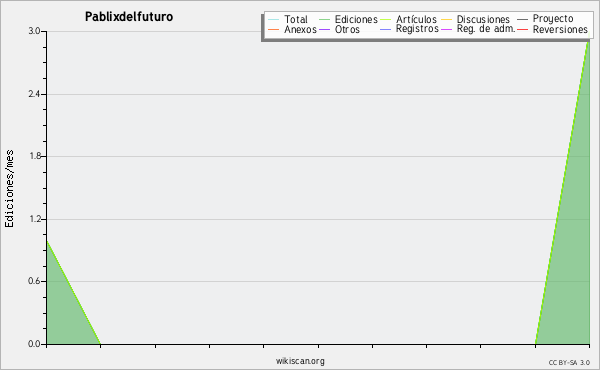Viewport: 600px width, 370px height.
Task: Click the green triangle area at left
Action: [x=63, y=314]
